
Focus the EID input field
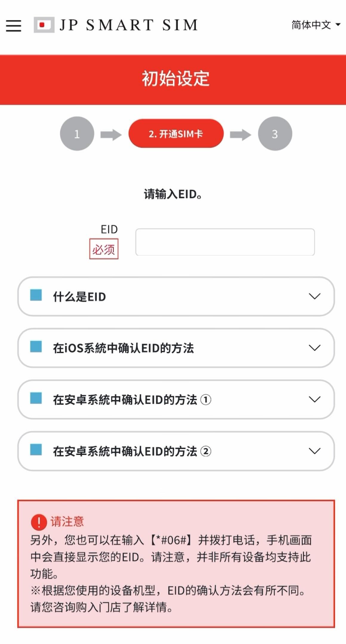[225, 242]
